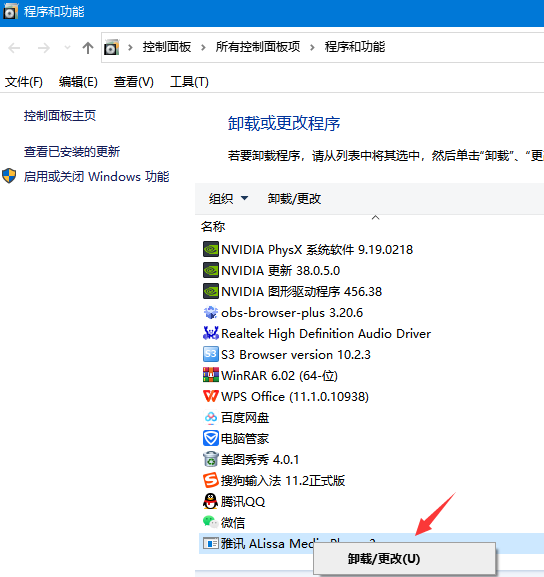Choose 卸载/更改(U) from context menu
544x577 pixels.
(404, 559)
